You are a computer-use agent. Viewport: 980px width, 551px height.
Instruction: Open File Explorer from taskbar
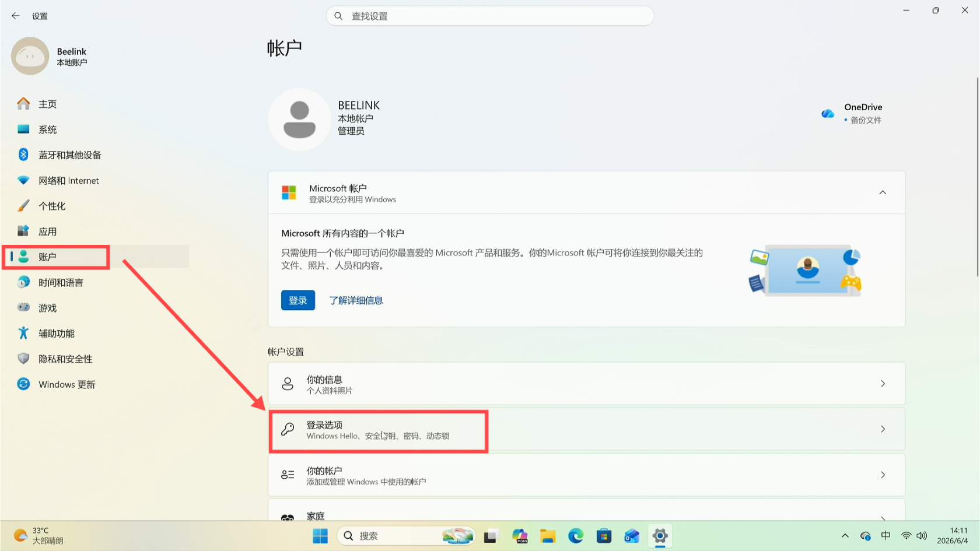(x=548, y=536)
